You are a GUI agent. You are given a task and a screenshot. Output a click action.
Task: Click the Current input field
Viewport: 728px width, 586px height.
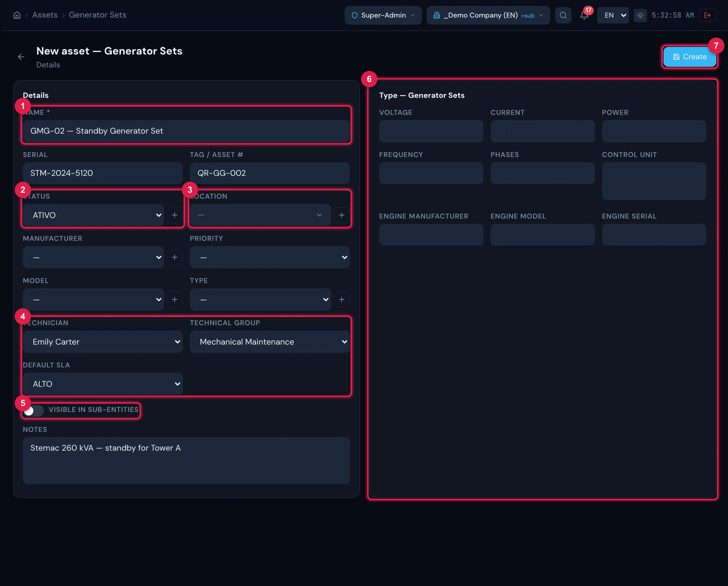(x=542, y=131)
